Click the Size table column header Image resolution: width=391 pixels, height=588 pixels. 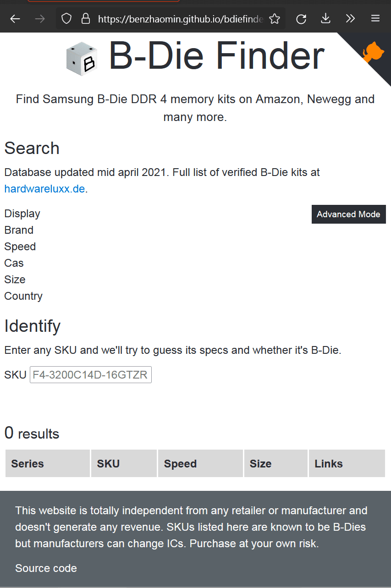pyautogui.click(x=260, y=464)
